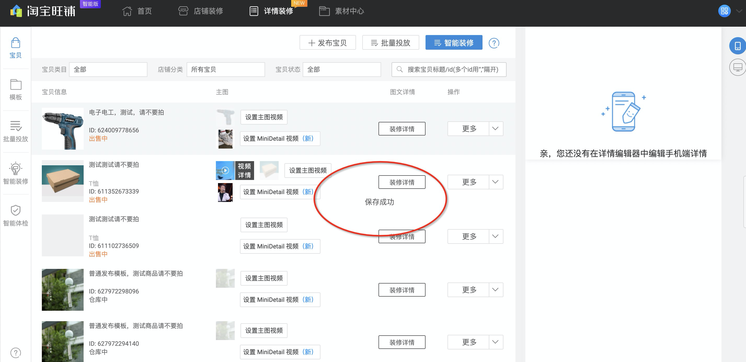Play the main video thumbnail of ID 611352673339
The width and height of the screenshot is (746, 362).
tap(225, 170)
